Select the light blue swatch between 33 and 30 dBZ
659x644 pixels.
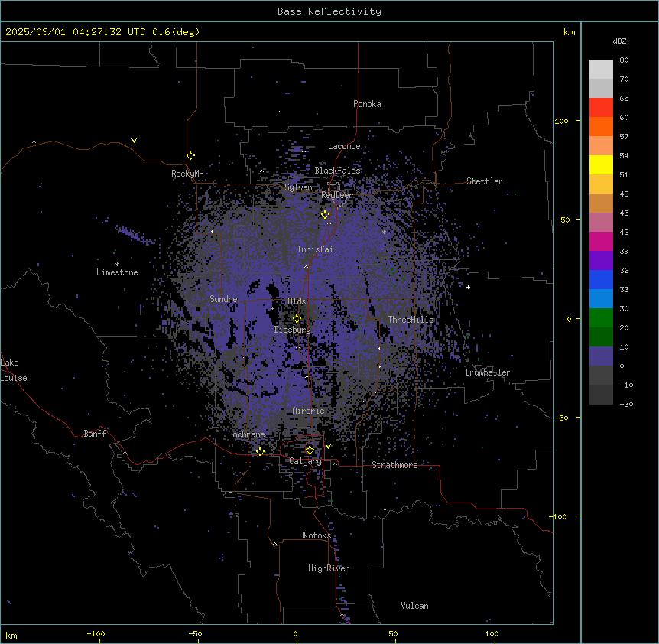601,299
